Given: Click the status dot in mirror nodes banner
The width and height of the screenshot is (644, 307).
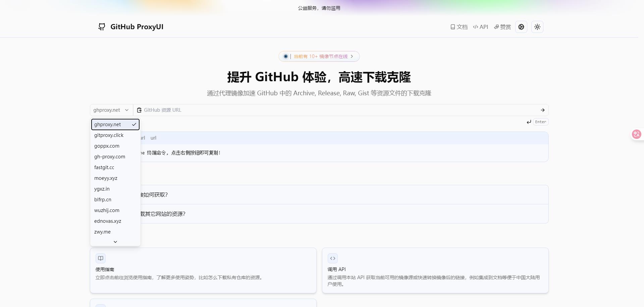Looking at the screenshot, I should (286, 56).
